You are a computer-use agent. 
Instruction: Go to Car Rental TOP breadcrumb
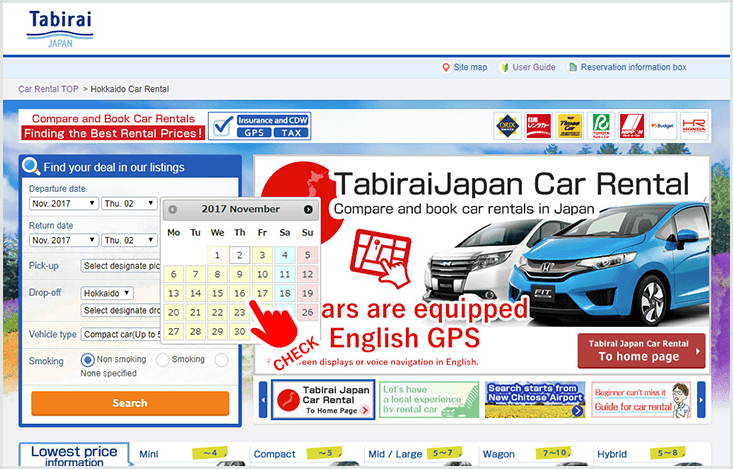tap(48, 89)
